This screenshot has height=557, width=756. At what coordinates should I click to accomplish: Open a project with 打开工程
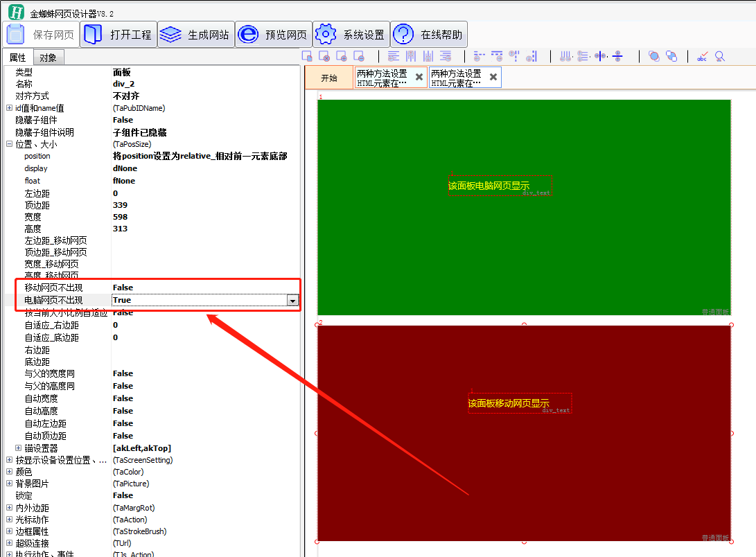pos(118,34)
